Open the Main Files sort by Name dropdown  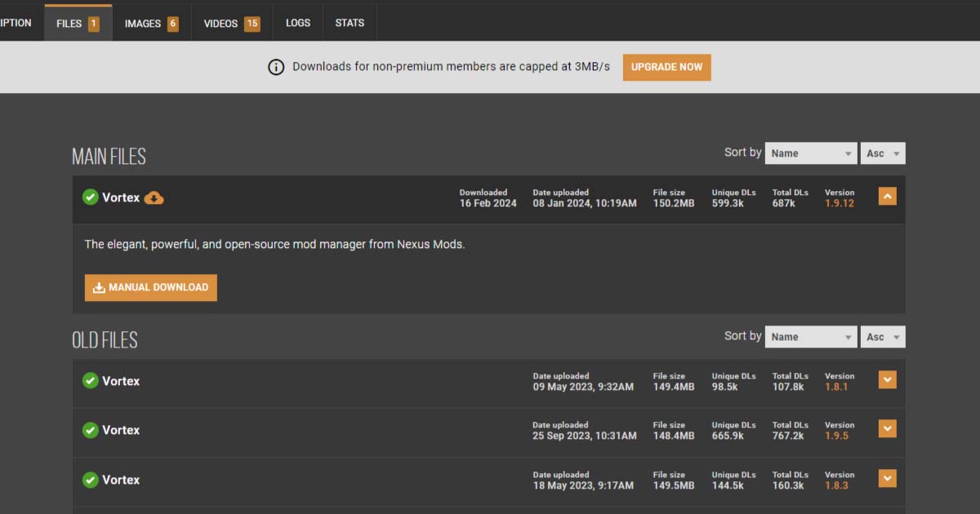pyautogui.click(x=811, y=153)
